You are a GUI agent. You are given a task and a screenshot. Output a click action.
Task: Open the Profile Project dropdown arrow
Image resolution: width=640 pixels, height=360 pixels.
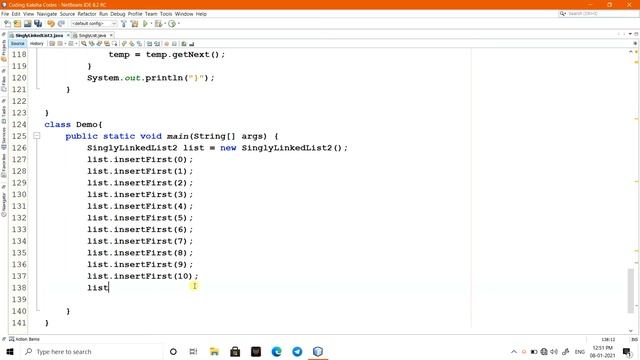tap(179, 23)
